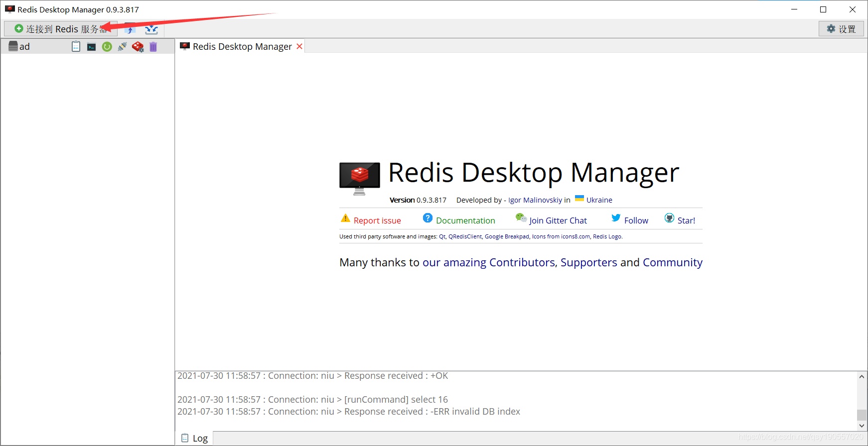
Task: Click the log scrollbar up arrow
Action: (862, 377)
